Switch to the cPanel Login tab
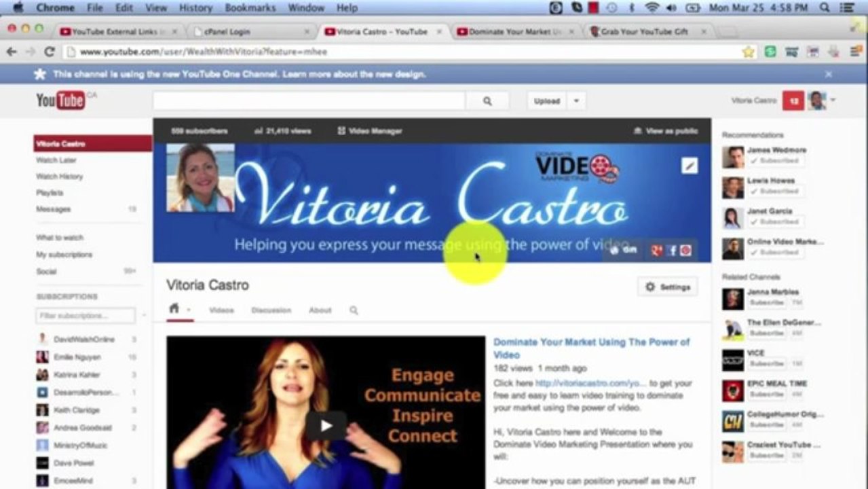The image size is (868, 489). (x=251, y=31)
